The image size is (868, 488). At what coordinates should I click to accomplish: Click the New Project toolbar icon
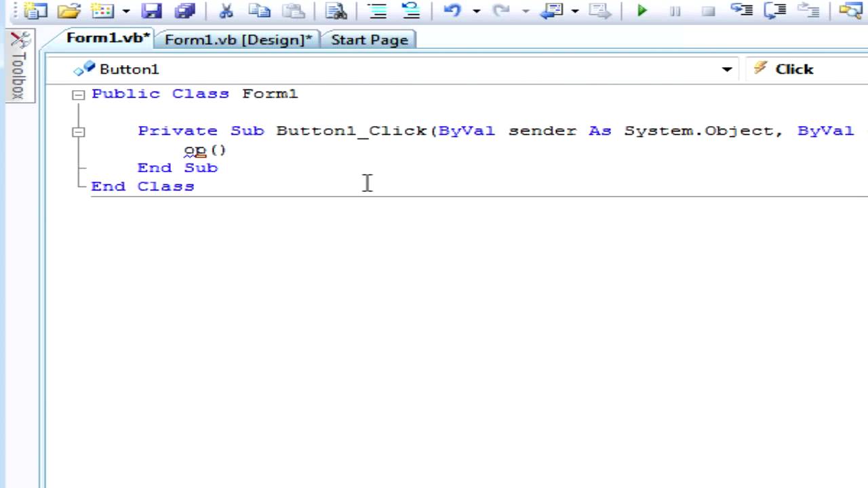pyautogui.click(x=35, y=11)
